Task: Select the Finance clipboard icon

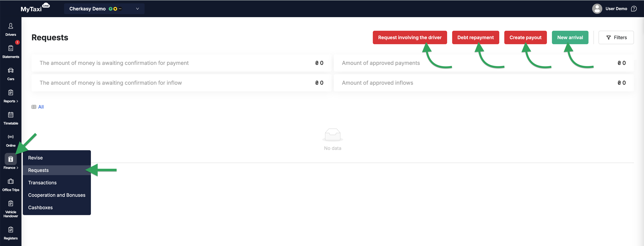Action: click(x=11, y=159)
